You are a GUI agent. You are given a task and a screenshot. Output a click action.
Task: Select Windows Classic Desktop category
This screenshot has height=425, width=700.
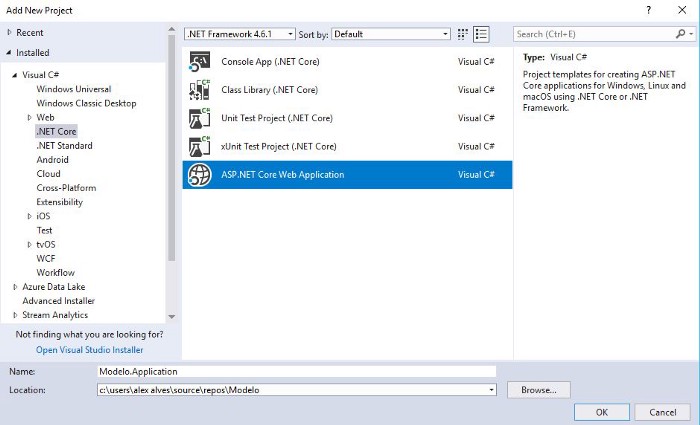point(86,103)
